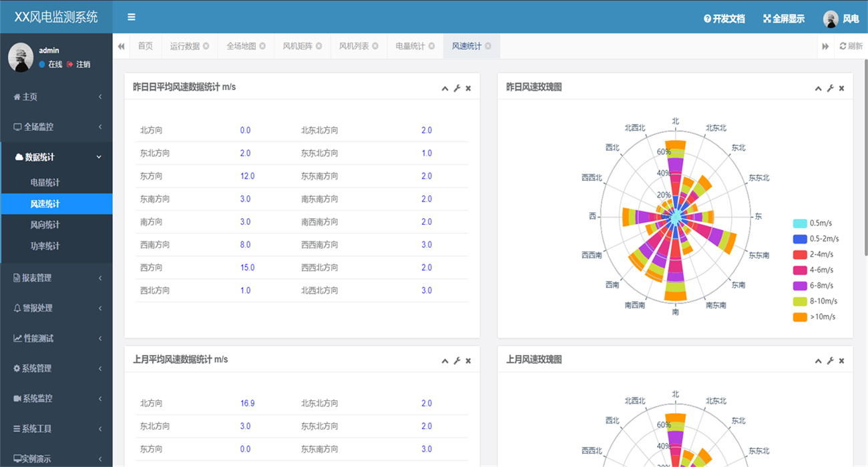Viewport: 868px width, 467px height.
Task: Toggle the 4-6m/s legend series
Action: click(813, 270)
